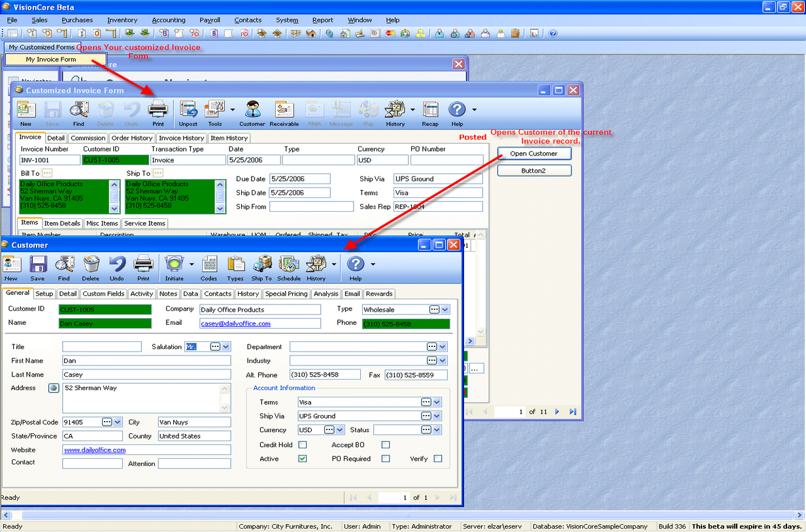Toggle the Credit Hold checkbox
The height and width of the screenshot is (532, 806).
pos(303,445)
